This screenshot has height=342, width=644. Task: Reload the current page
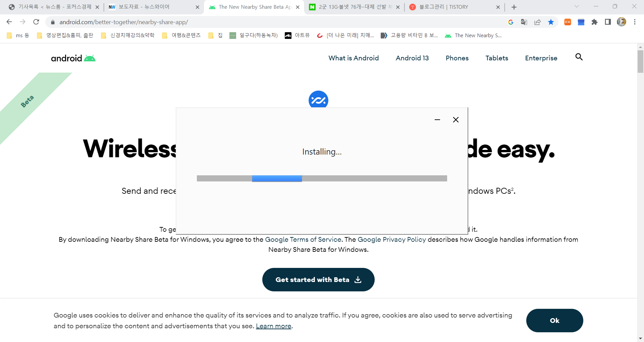tap(36, 22)
